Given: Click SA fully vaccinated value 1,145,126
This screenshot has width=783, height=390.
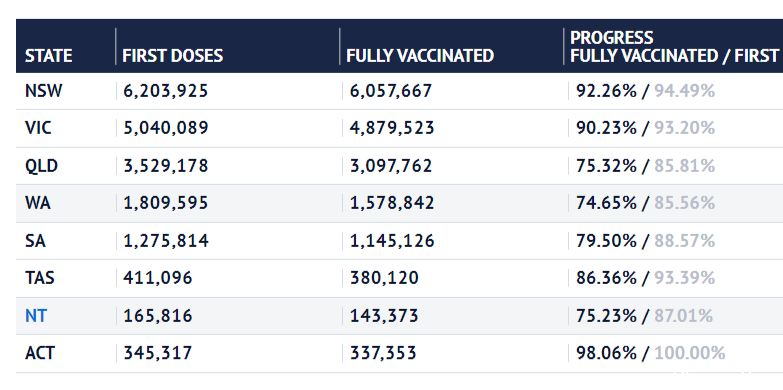Looking at the screenshot, I should [x=392, y=241].
